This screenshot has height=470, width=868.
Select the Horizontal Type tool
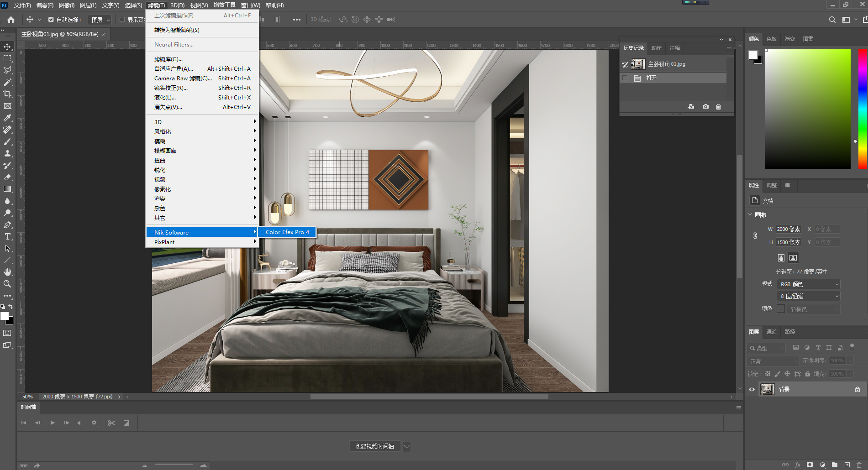(7, 236)
